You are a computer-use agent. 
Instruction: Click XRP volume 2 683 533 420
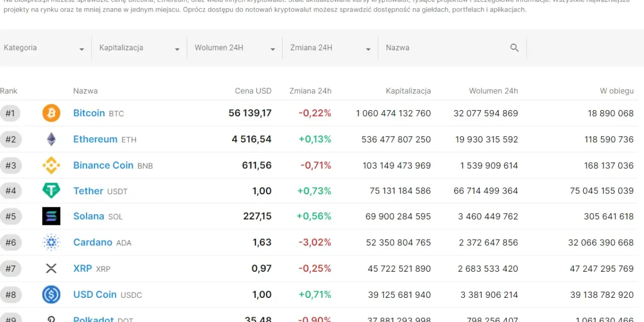(488, 269)
